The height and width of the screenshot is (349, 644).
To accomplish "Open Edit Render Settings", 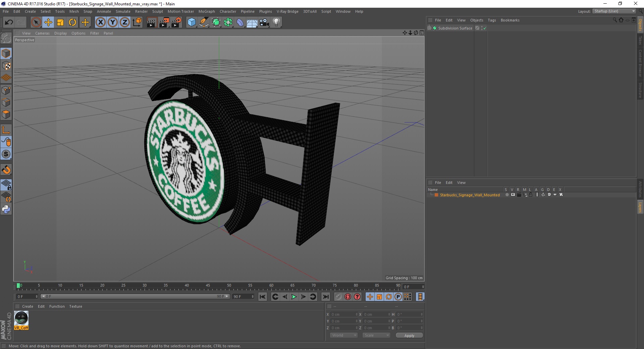I will [x=176, y=22].
